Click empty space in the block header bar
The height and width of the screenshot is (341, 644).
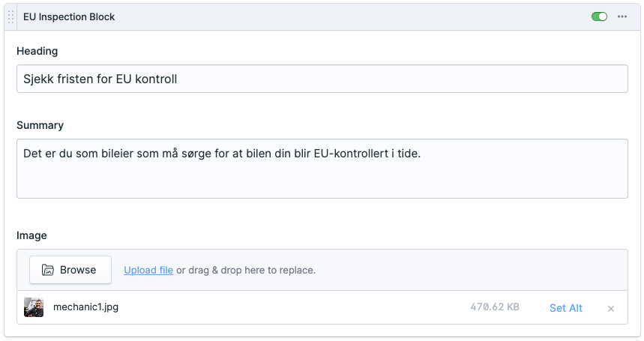click(x=337, y=16)
